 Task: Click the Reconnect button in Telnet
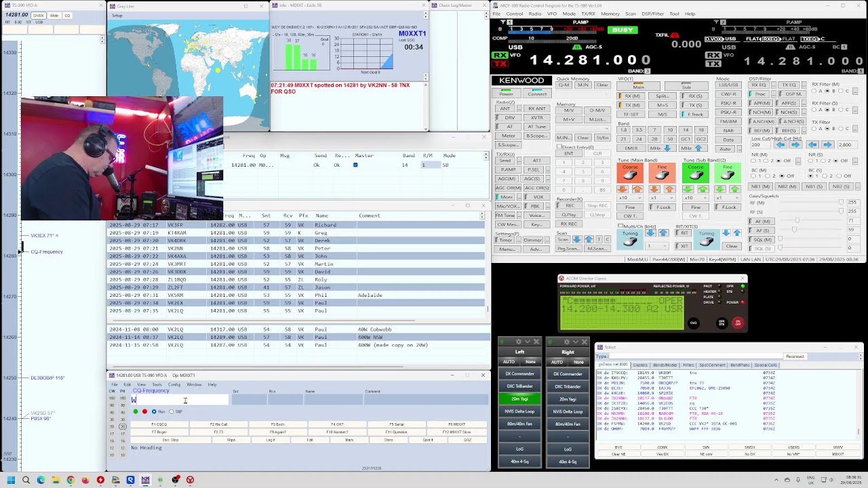tap(795, 357)
